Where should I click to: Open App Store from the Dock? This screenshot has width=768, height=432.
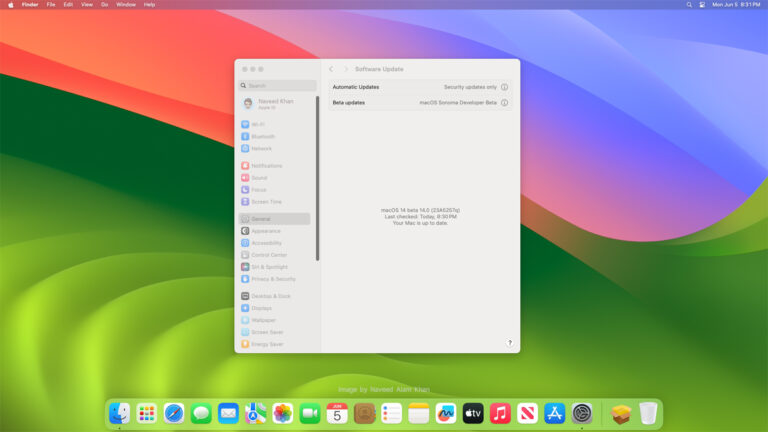[554, 413]
